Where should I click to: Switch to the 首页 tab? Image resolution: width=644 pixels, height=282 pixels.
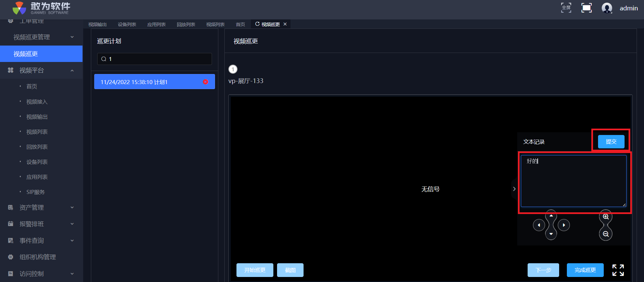coord(240,24)
